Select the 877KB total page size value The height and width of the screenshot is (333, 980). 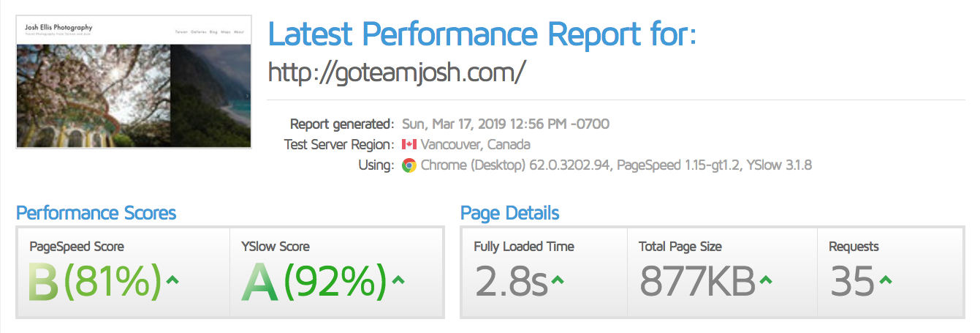(x=698, y=281)
